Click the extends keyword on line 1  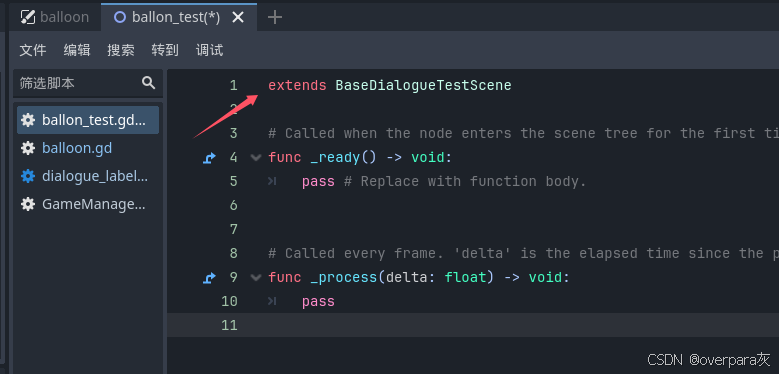coord(297,85)
